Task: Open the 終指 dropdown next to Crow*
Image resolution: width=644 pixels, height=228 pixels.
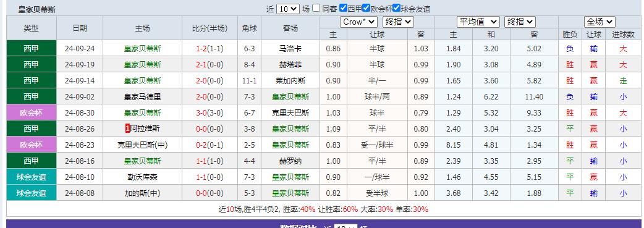Action: 398,22
